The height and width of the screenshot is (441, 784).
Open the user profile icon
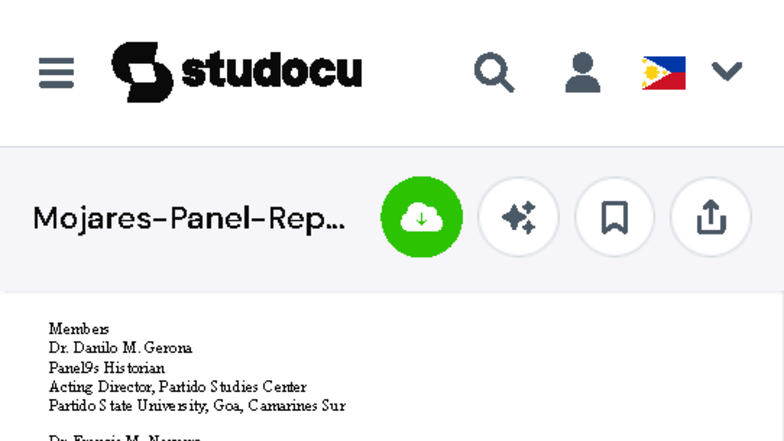582,72
